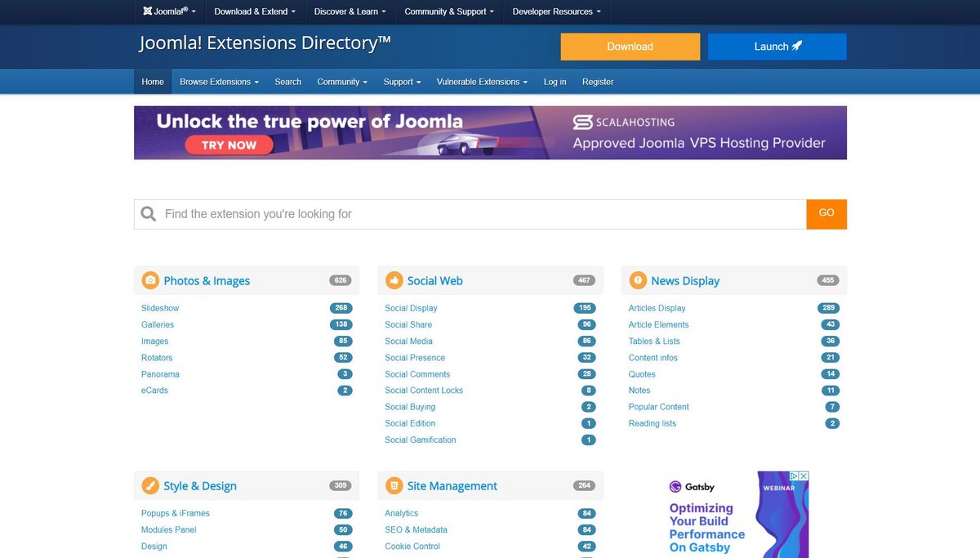Click the Photos & Images camera icon
The width and height of the screenshot is (980, 558).
[x=150, y=280]
